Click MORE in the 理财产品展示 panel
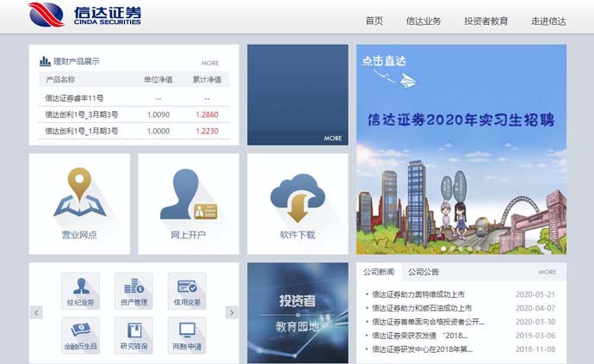Image resolution: width=594 pixels, height=364 pixels. click(x=210, y=63)
